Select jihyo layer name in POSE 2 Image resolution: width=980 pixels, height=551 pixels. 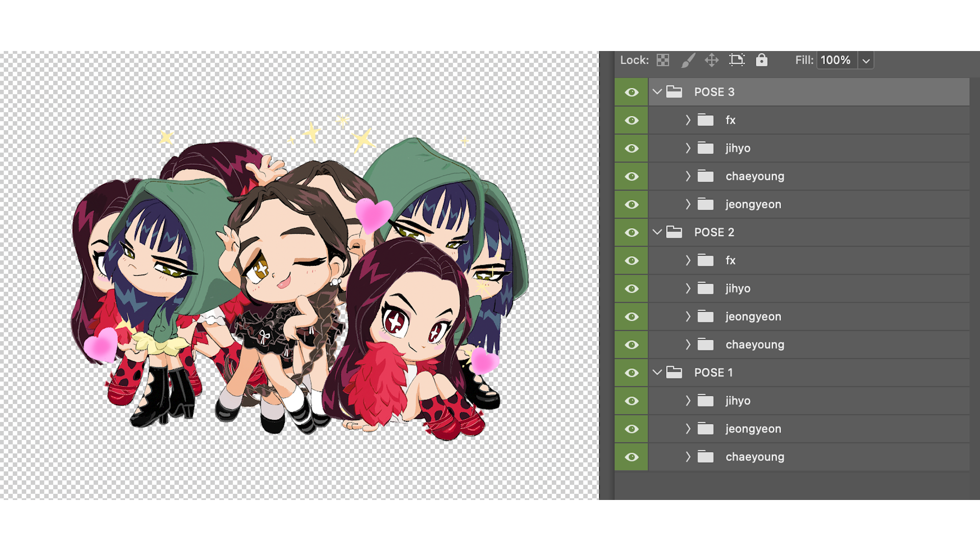[738, 289]
